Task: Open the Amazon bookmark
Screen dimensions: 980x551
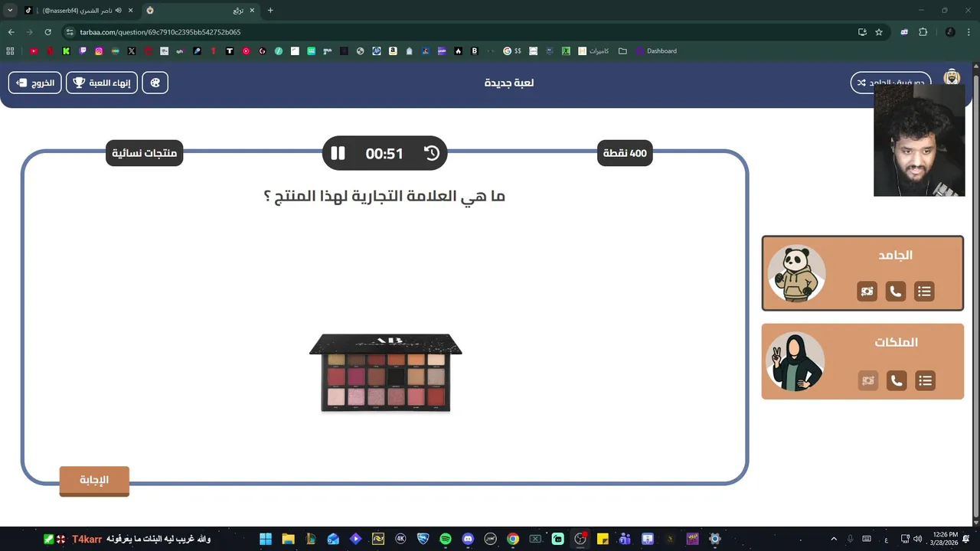Action: pyautogui.click(x=393, y=51)
